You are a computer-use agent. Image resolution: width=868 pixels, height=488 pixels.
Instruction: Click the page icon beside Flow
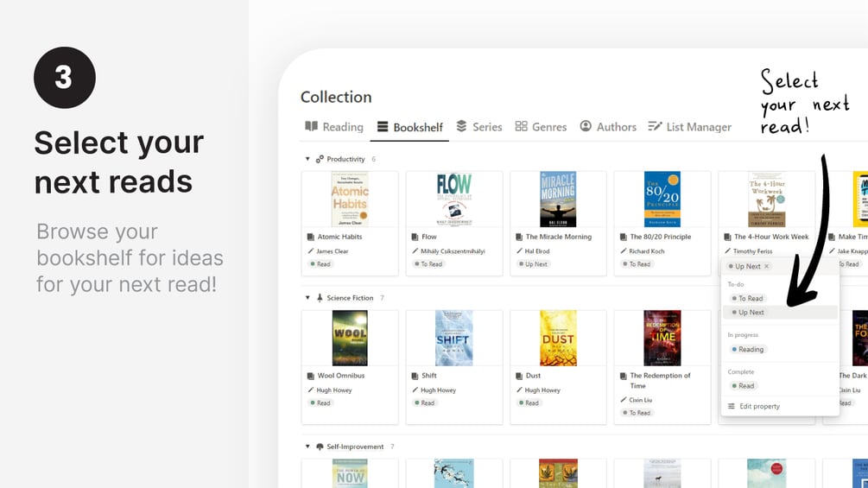point(415,237)
